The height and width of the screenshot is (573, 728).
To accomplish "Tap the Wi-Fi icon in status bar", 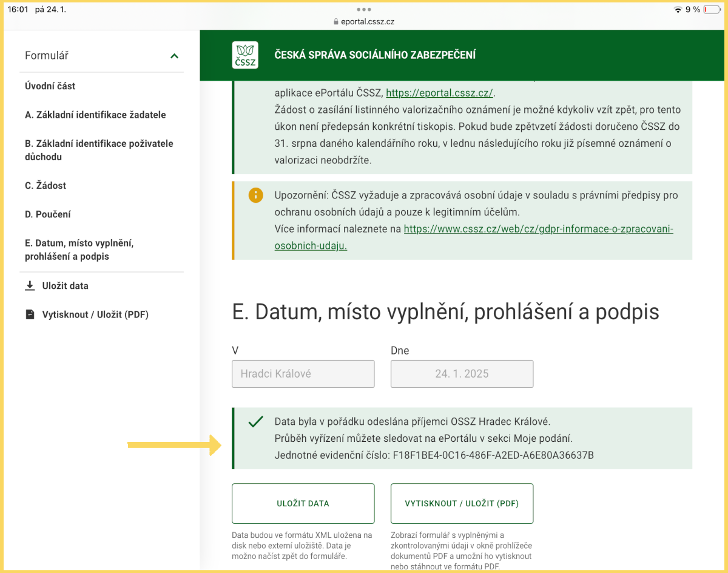I will pos(678,10).
